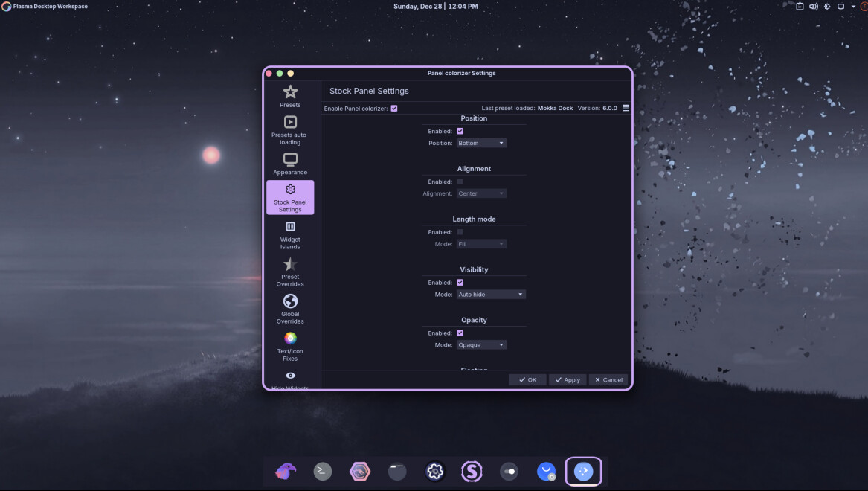Enable the Alignment setting checkbox
The height and width of the screenshot is (491, 868).
click(x=460, y=182)
